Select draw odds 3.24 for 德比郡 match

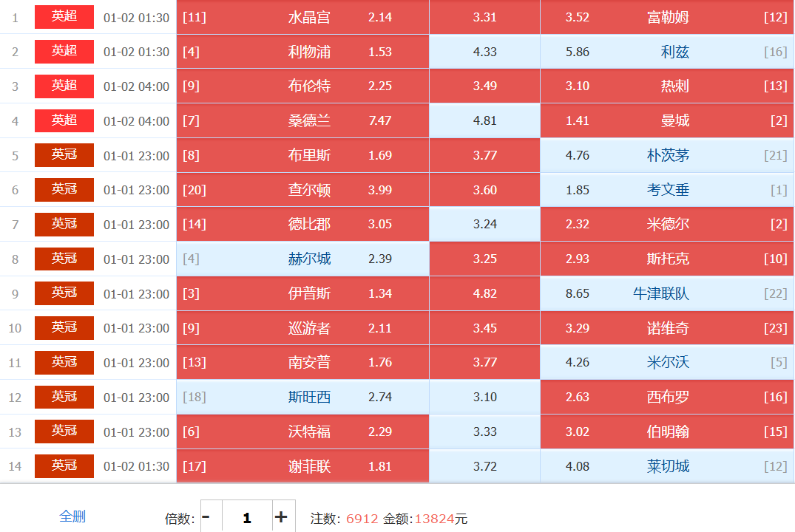484,224
